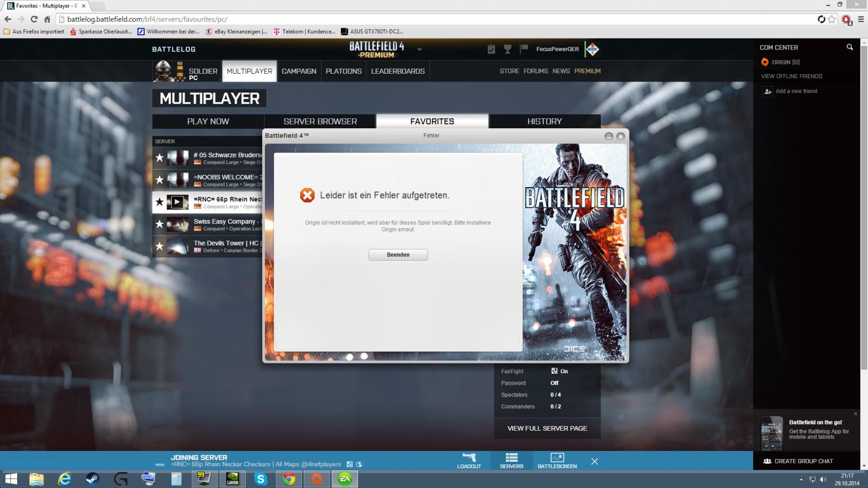Reload the page in Chrome
The height and width of the screenshot is (488, 868).
point(34,19)
